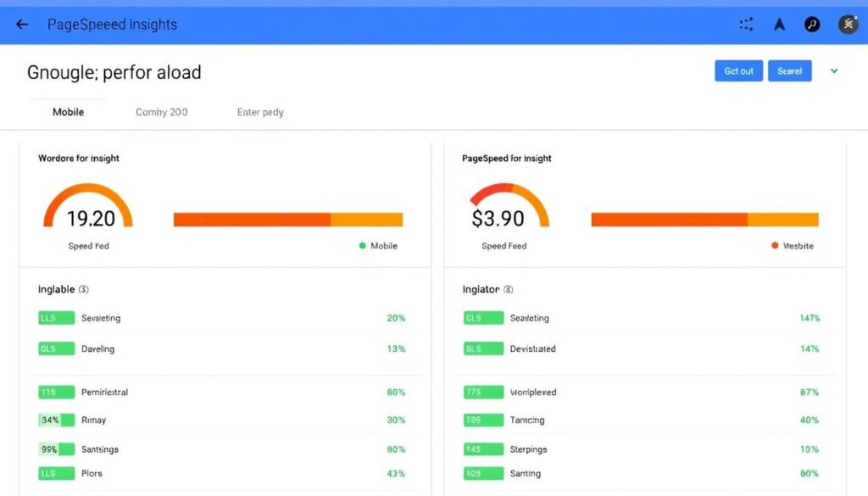Open the user avatar in header
Viewport: 868px width, 496px height.
click(848, 25)
